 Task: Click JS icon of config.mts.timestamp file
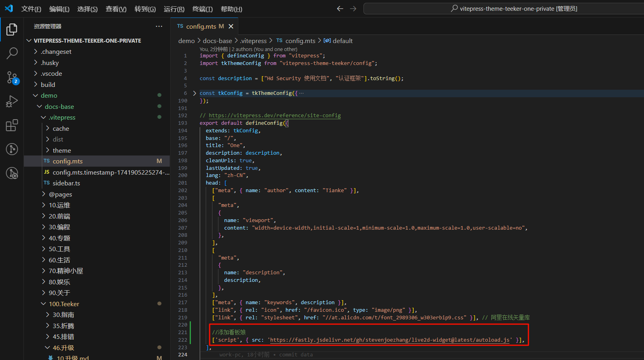[47, 172]
